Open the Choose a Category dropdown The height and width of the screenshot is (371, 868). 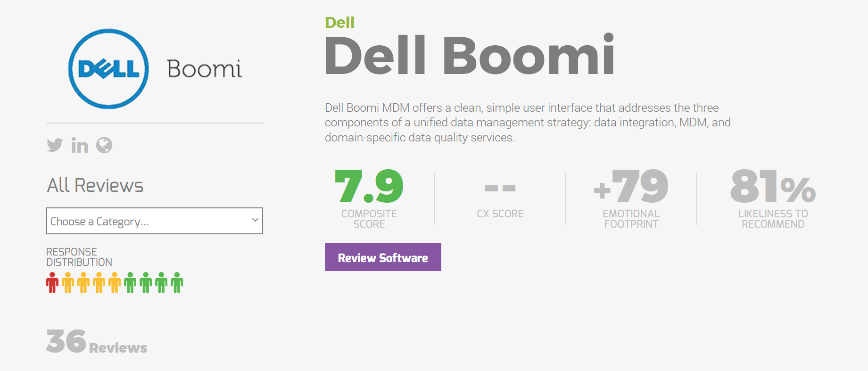point(155,221)
